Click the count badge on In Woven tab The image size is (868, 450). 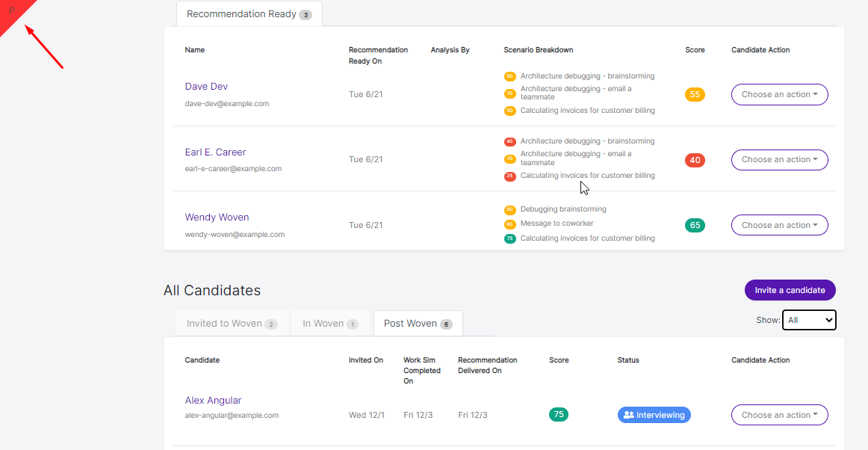coord(353,324)
